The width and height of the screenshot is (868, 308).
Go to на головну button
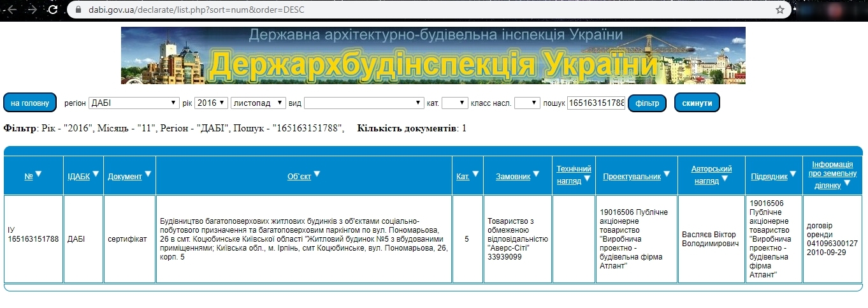(x=30, y=103)
